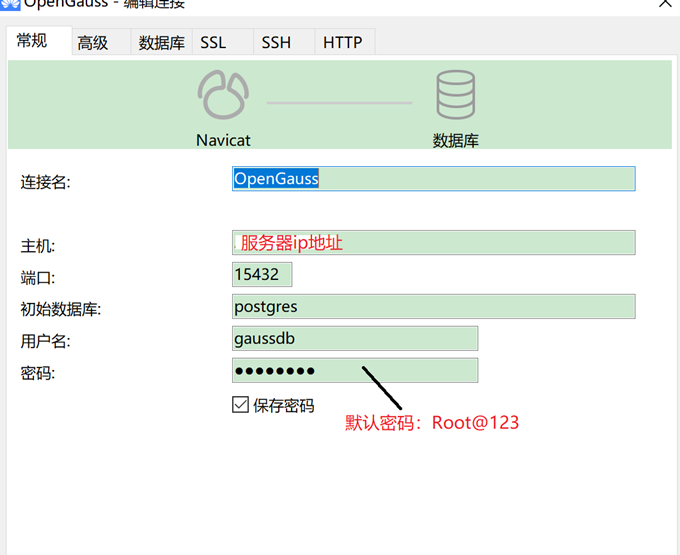
Task: Close the edit connection dialog
Action: 666,4
